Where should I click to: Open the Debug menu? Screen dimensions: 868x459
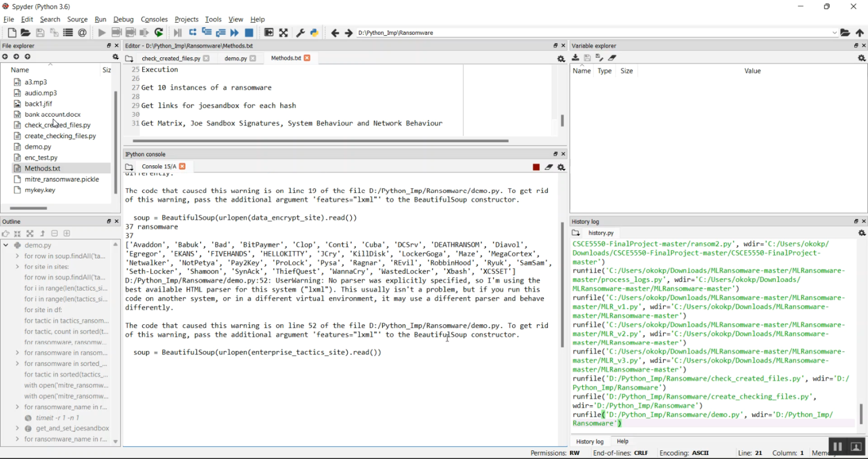[123, 19]
